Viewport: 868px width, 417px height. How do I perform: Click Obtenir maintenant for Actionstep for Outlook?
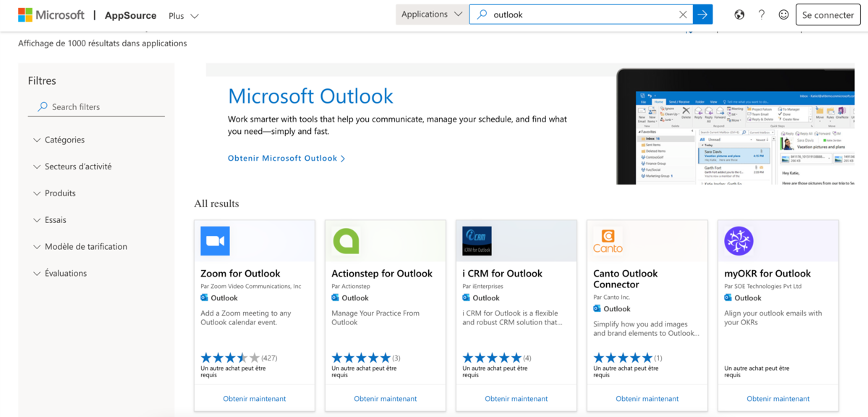point(386,399)
